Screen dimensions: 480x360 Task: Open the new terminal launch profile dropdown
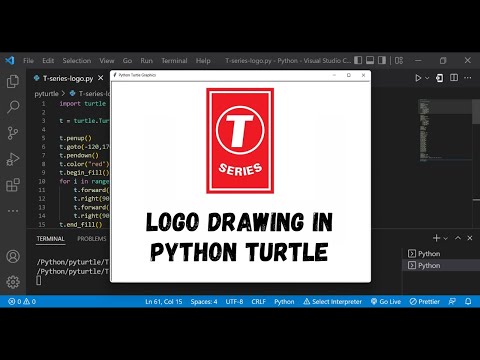pyautogui.click(x=445, y=238)
